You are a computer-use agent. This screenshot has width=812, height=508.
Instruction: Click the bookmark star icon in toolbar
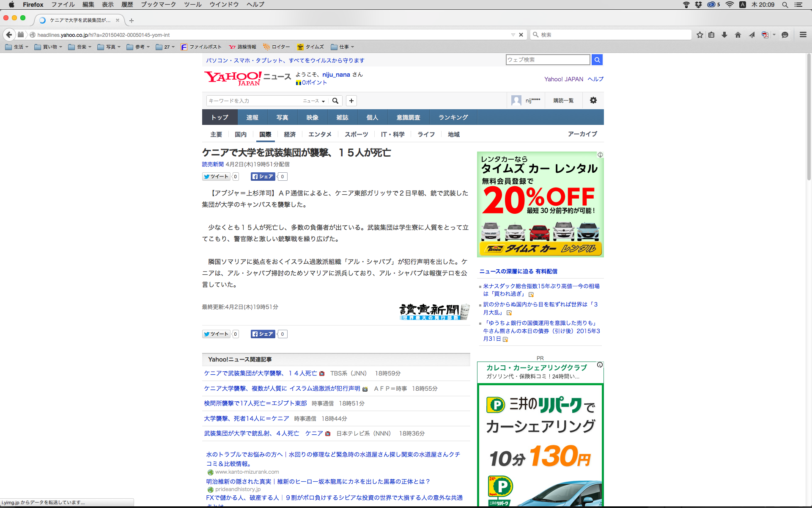coord(700,35)
